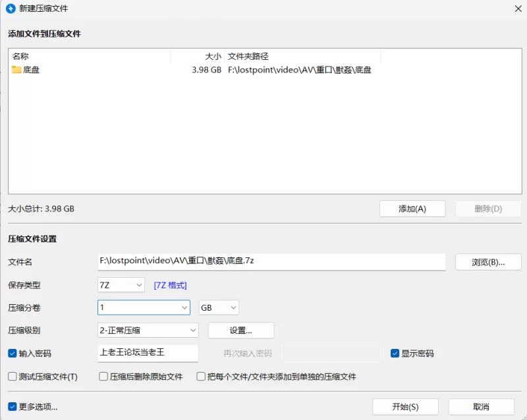Focus the 文件名 path input field
The image size is (527, 420).
[x=271, y=262]
